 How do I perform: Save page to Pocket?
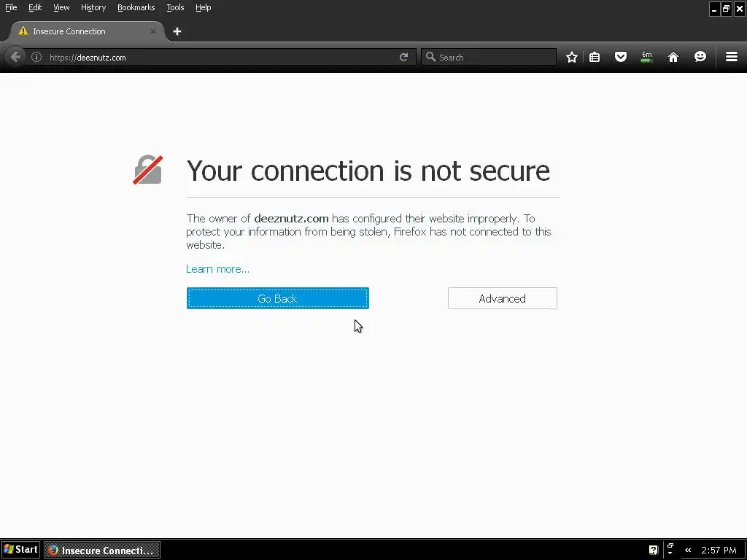pyautogui.click(x=620, y=57)
